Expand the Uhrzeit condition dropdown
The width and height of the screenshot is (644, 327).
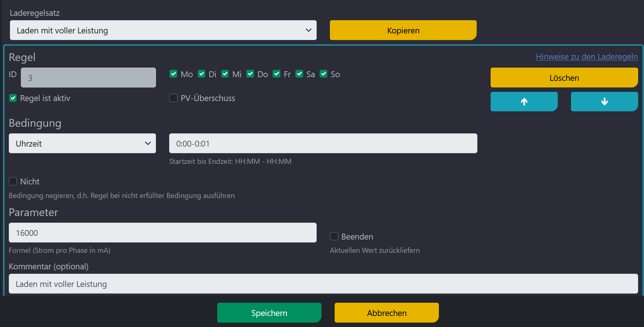pyautogui.click(x=82, y=144)
